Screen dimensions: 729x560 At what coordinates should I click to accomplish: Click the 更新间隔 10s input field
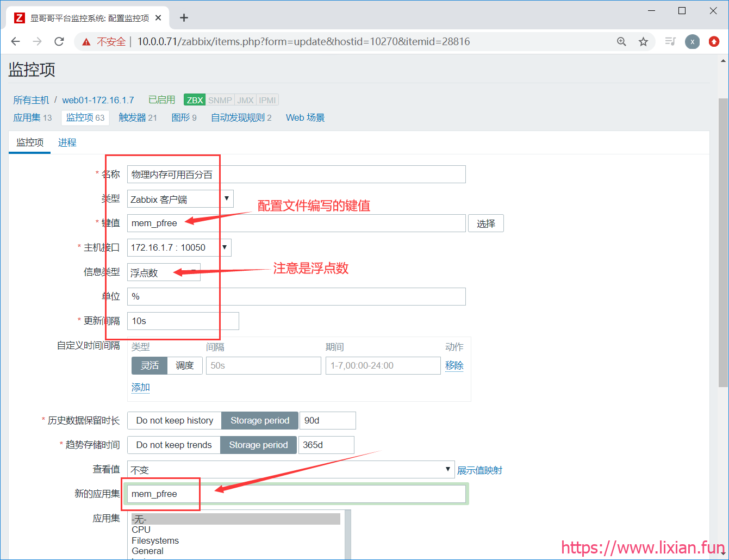point(183,321)
